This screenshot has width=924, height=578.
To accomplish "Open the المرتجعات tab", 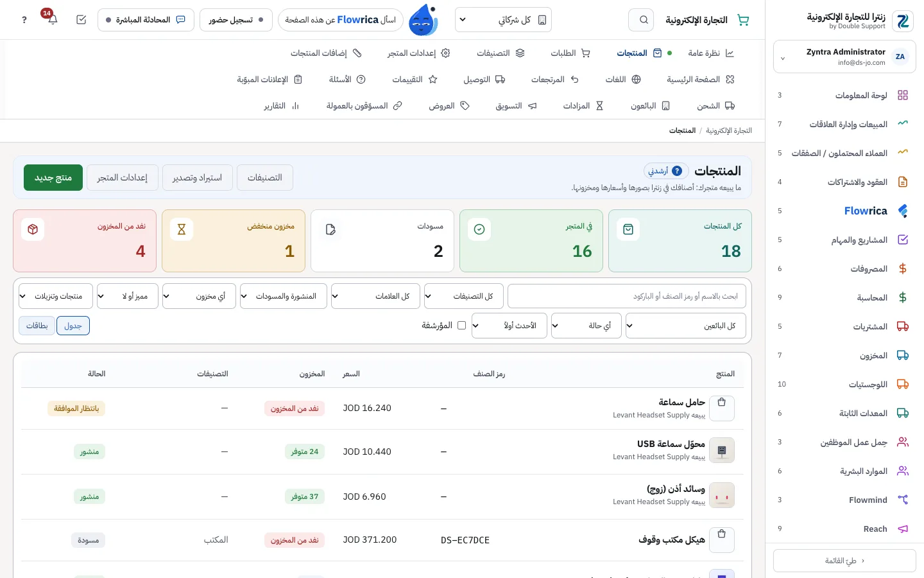I will [x=555, y=80].
